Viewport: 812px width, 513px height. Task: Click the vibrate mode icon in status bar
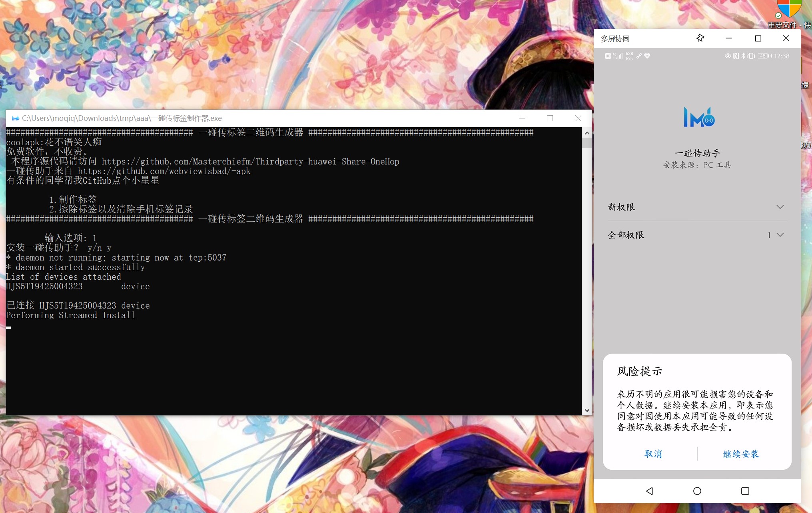(751, 56)
